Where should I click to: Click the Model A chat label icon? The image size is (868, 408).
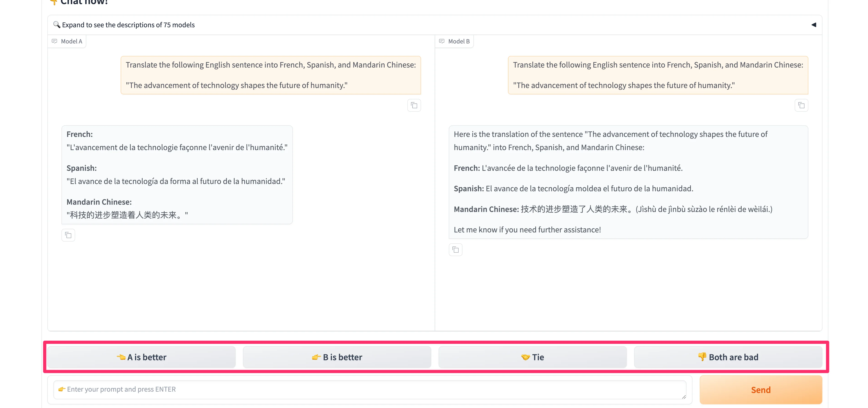coord(55,41)
